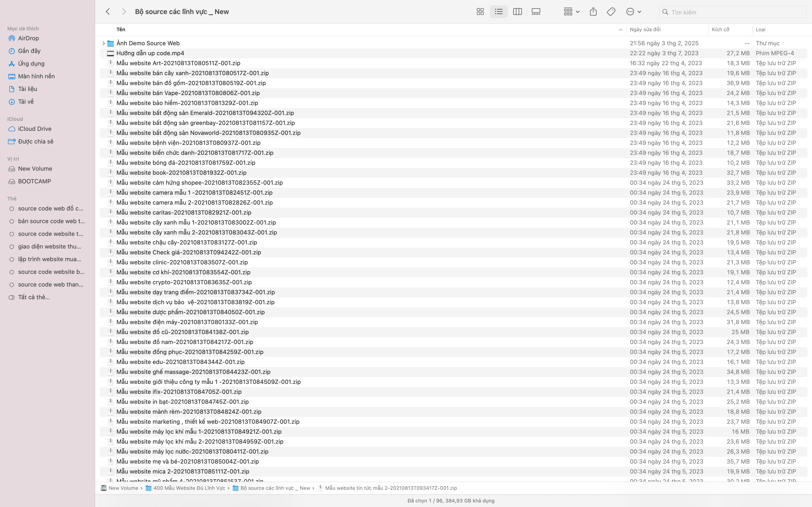Open Gần đây (Recents) in sidebar

pos(29,51)
